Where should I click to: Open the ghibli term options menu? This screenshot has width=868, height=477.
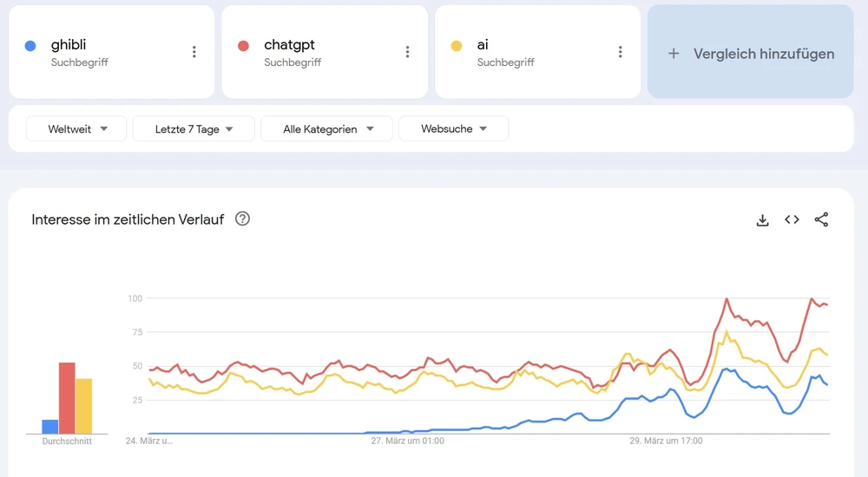tap(194, 52)
